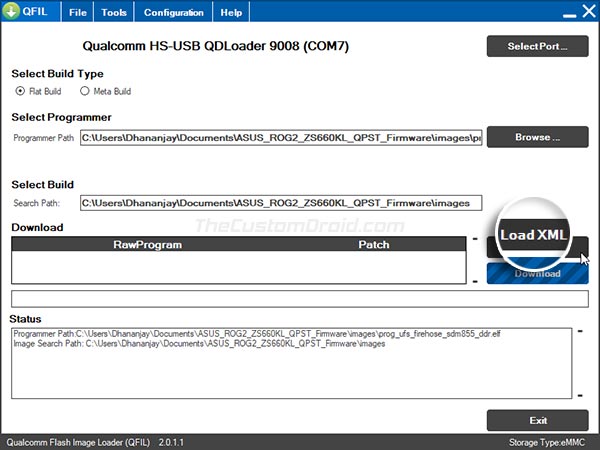
Task: Select the Patch column header
Action: coord(374,245)
